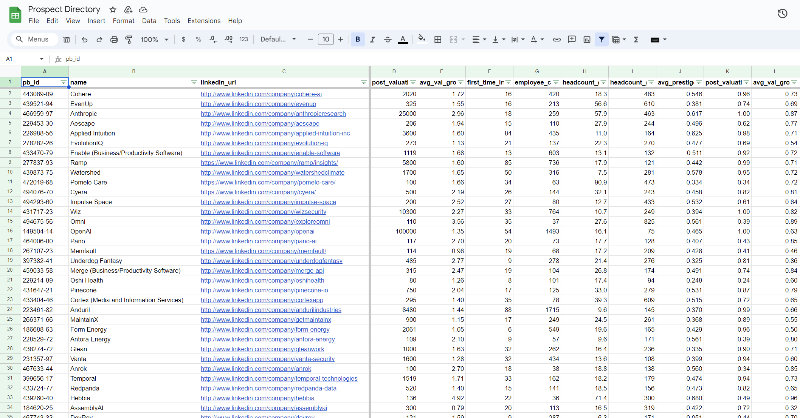
Task: Open the zoom 100% dropdown
Action: pyautogui.click(x=154, y=39)
